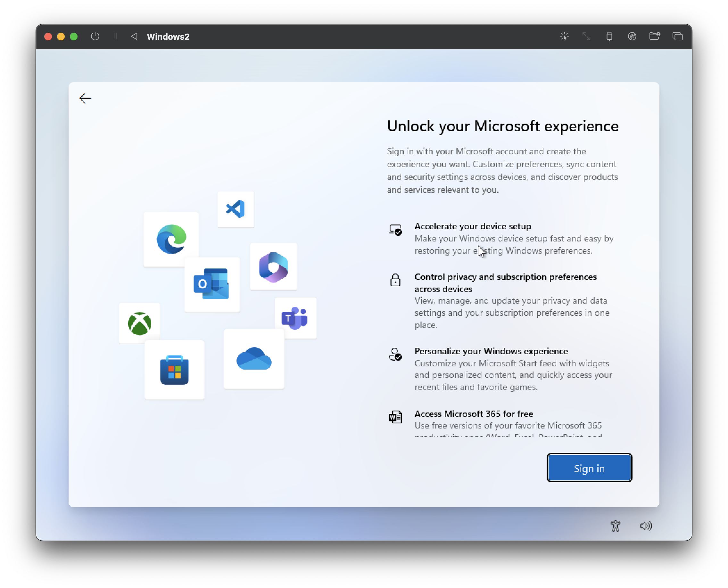Click the OneDrive cloud tile
The image size is (728, 588).
tap(254, 359)
